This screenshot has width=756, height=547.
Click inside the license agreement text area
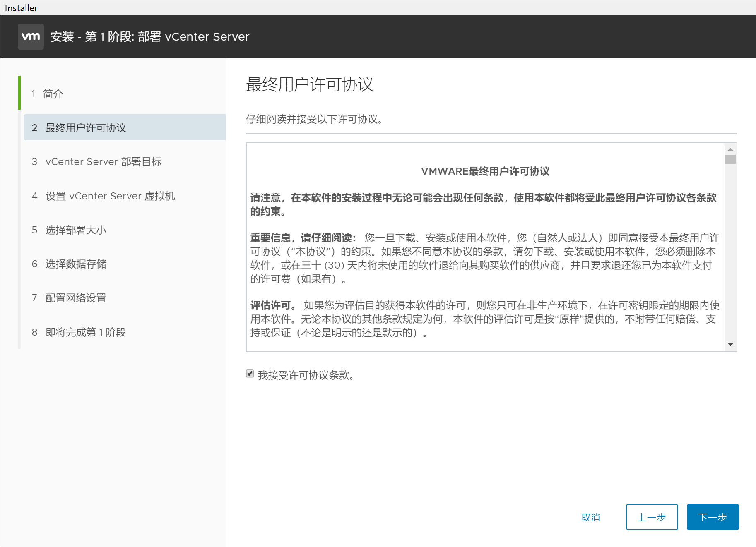coord(484,265)
